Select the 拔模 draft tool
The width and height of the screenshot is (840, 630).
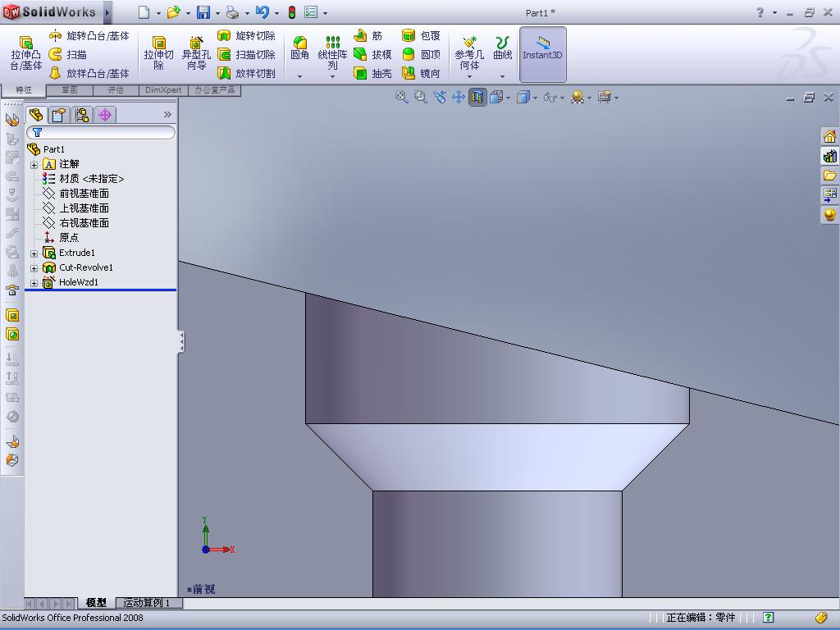pyautogui.click(x=372, y=54)
